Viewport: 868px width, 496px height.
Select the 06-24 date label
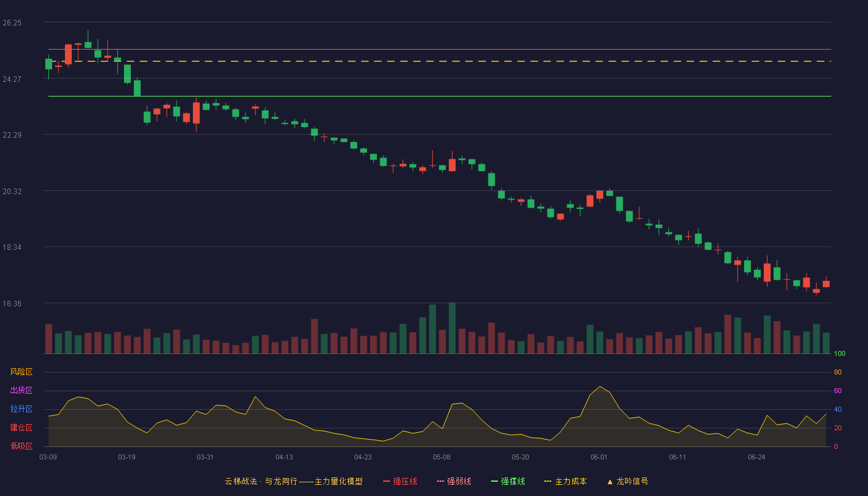(x=756, y=457)
